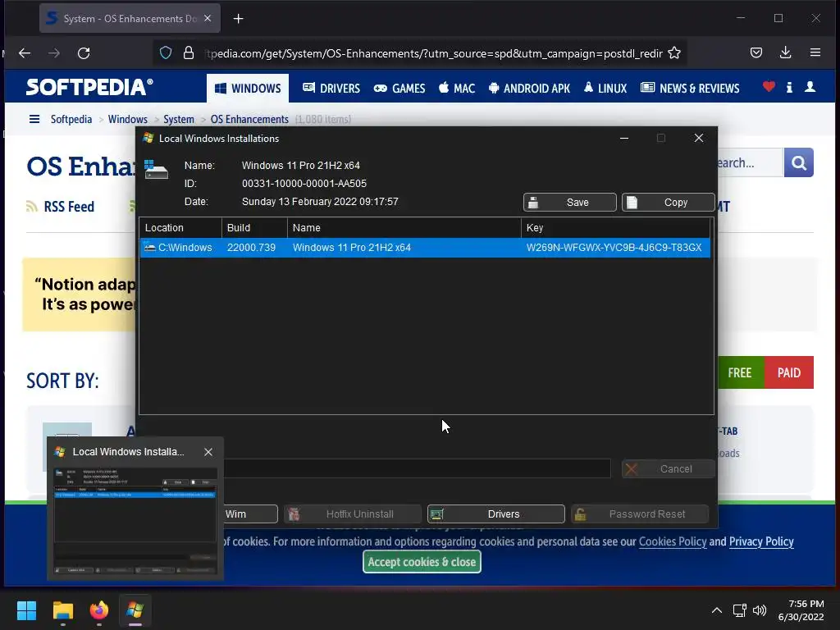This screenshot has width=840, height=630.
Task: Close the taskbar preview thumbnail
Action: tap(208, 452)
